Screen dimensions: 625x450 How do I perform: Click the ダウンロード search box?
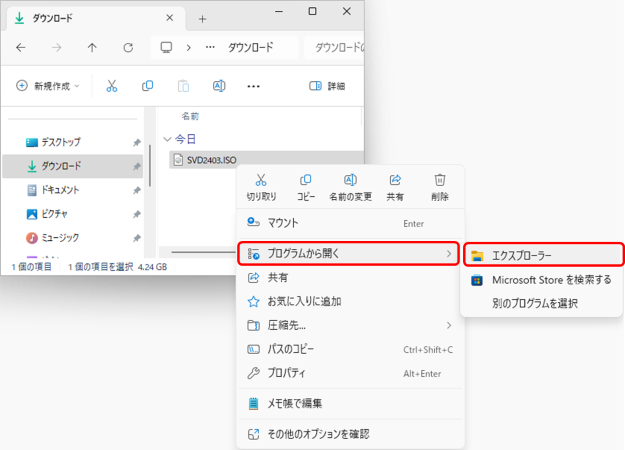tap(335, 47)
